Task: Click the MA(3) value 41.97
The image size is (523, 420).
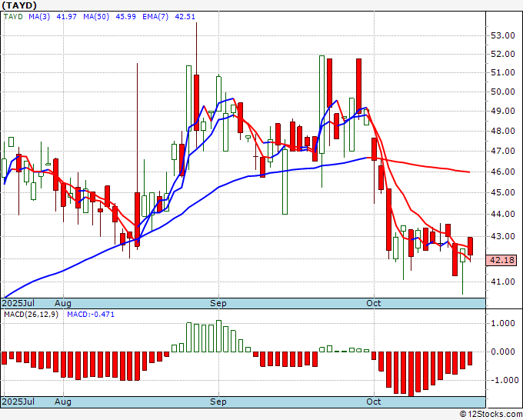Action: [66, 17]
